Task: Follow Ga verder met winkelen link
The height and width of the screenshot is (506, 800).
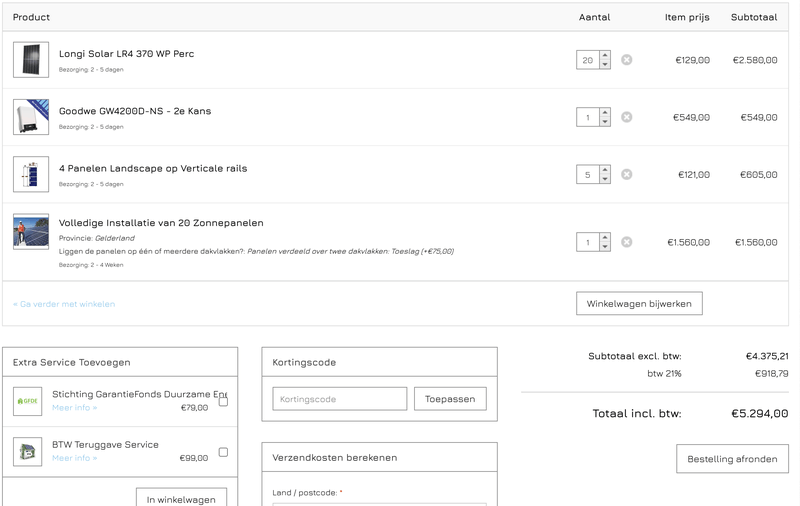Action: [64, 304]
